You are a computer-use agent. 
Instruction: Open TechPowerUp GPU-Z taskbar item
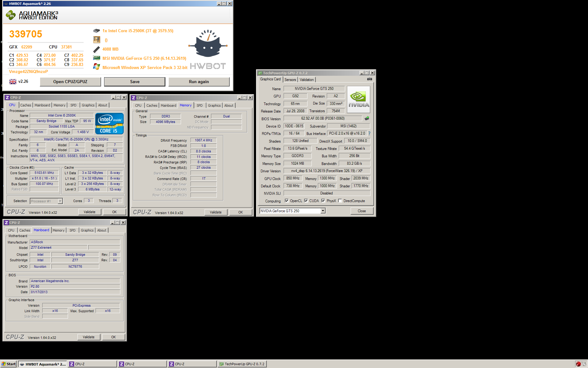tap(242, 364)
